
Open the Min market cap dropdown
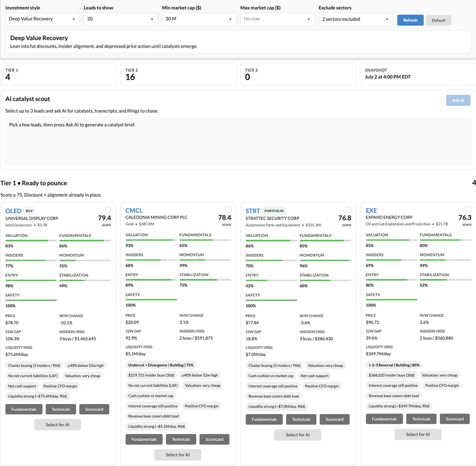click(x=199, y=19)
